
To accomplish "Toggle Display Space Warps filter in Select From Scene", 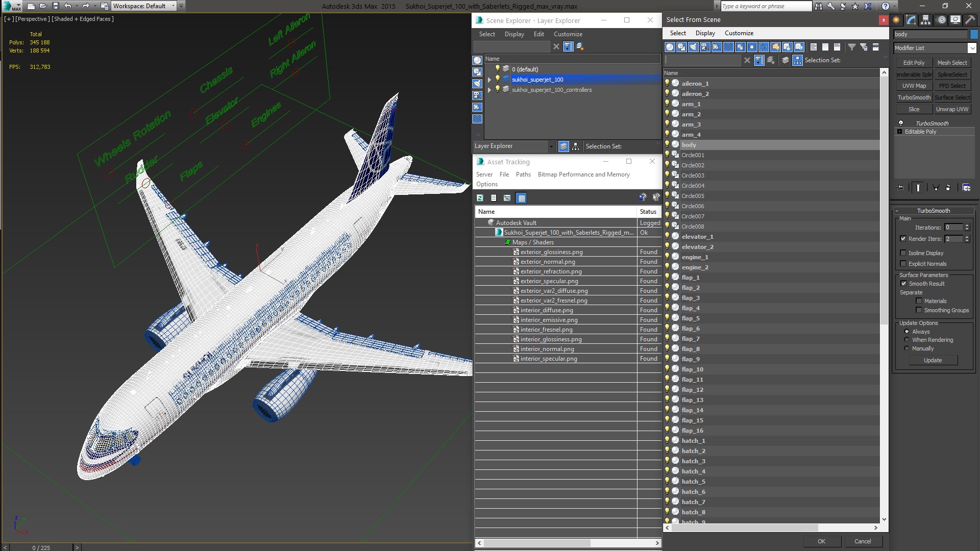I will (x=728, y=47).
